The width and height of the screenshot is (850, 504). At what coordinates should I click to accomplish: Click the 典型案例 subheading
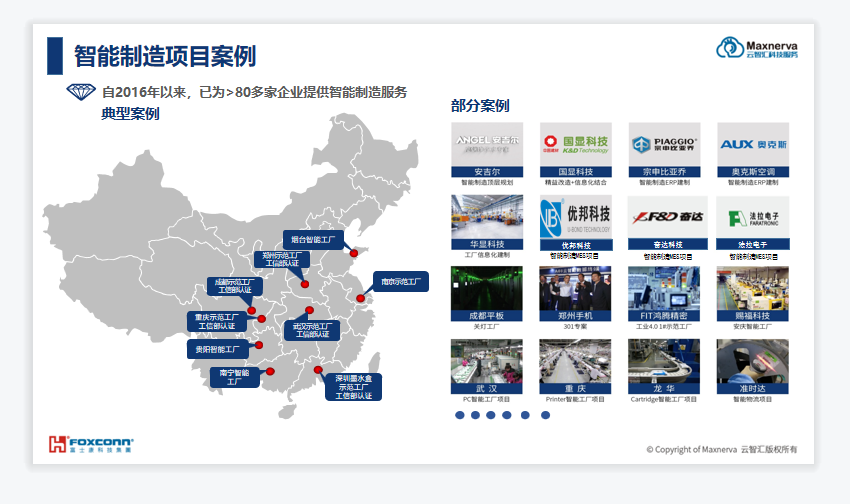pos(130,114)
